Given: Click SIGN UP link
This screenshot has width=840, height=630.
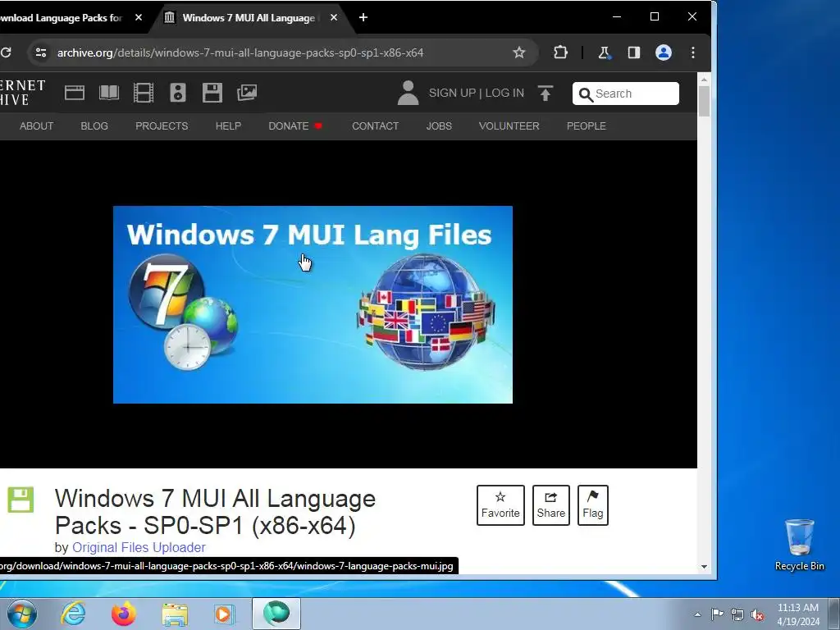Looking at the screenshot, I should point(452,93).
